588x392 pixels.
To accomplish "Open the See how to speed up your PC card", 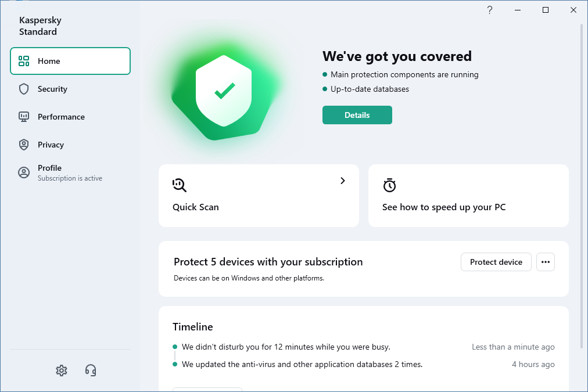I will point(468,196).
